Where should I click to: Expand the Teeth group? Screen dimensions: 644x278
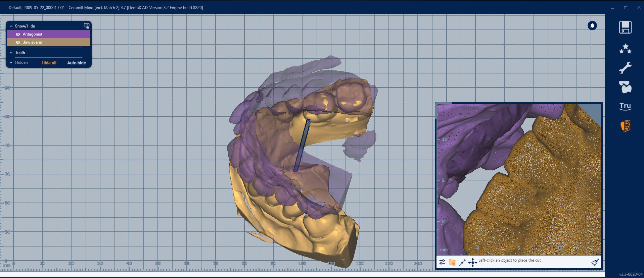11,53
